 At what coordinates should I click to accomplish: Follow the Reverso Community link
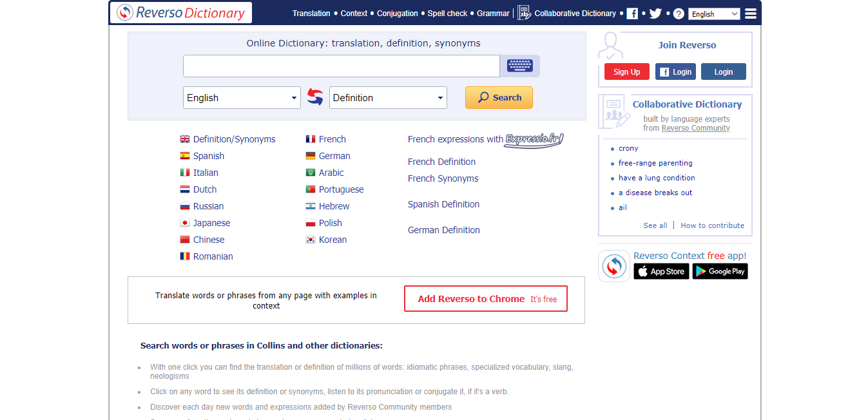[696, 128]
